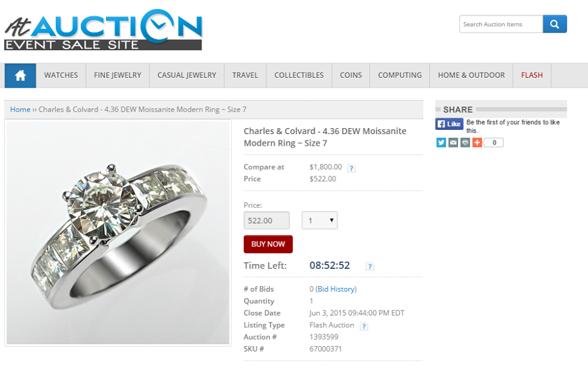Share via the email envelope icon

(453, 143)
